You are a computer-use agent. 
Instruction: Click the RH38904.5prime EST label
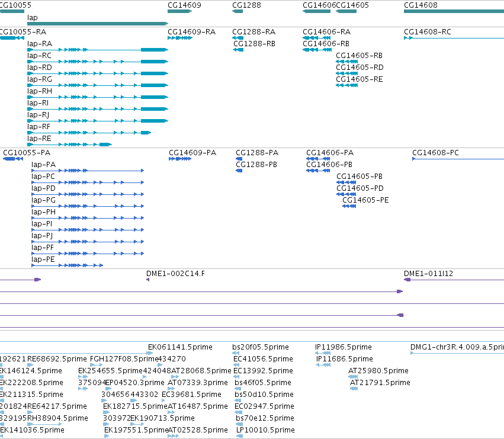click(x=57, y=418)
